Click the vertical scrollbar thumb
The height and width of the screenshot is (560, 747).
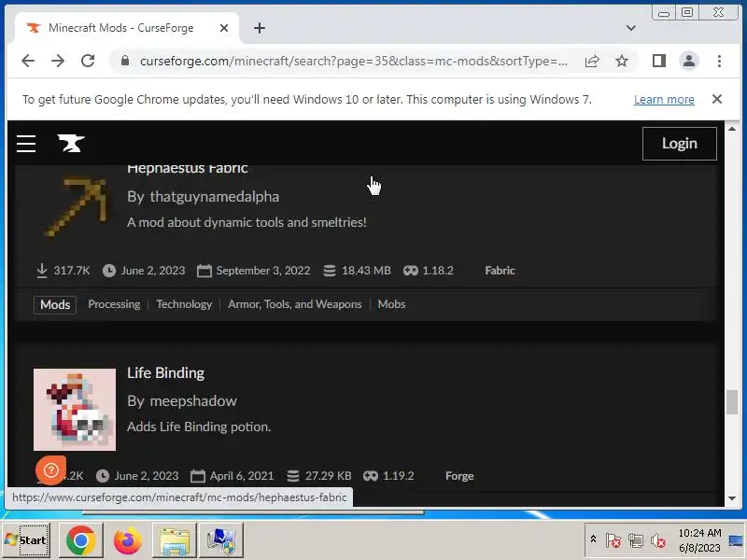(732, 402)
